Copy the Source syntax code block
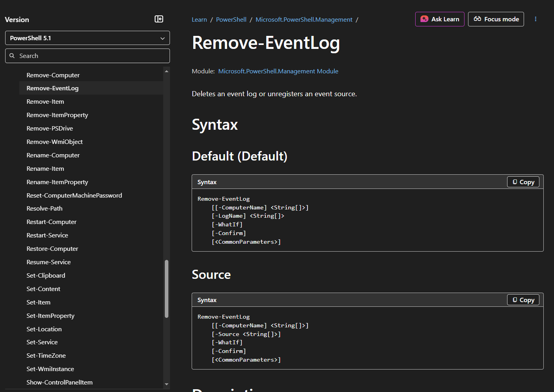The width and height of the screenshot is (554, 392). pos(523,300)
